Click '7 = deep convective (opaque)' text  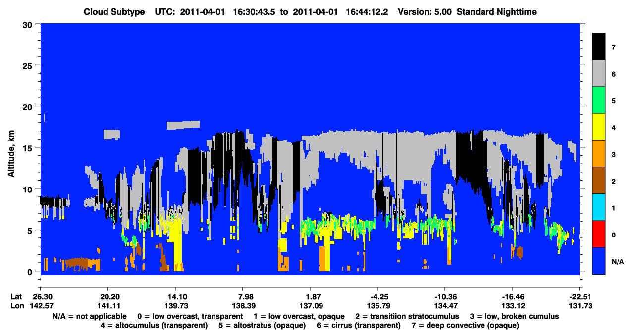click(x=465, y=325)
